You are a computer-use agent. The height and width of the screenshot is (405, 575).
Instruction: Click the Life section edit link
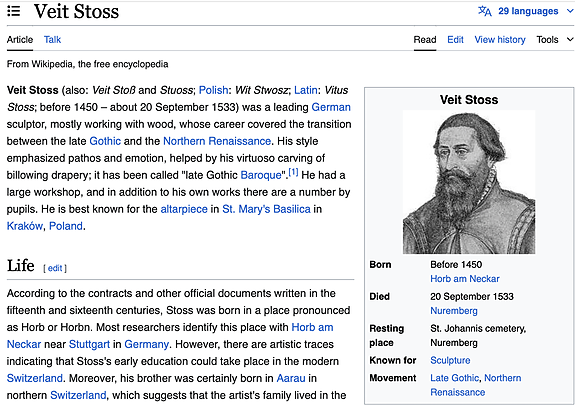pos(55,268)
